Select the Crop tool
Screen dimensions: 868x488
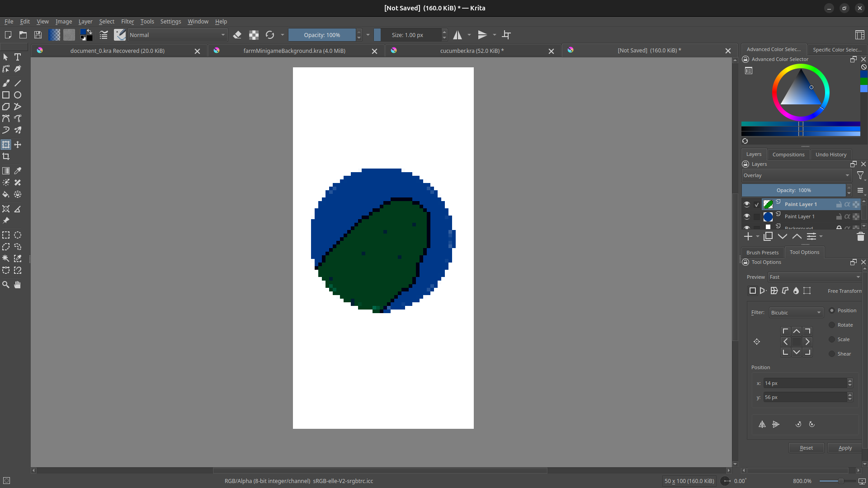(6, 156)
